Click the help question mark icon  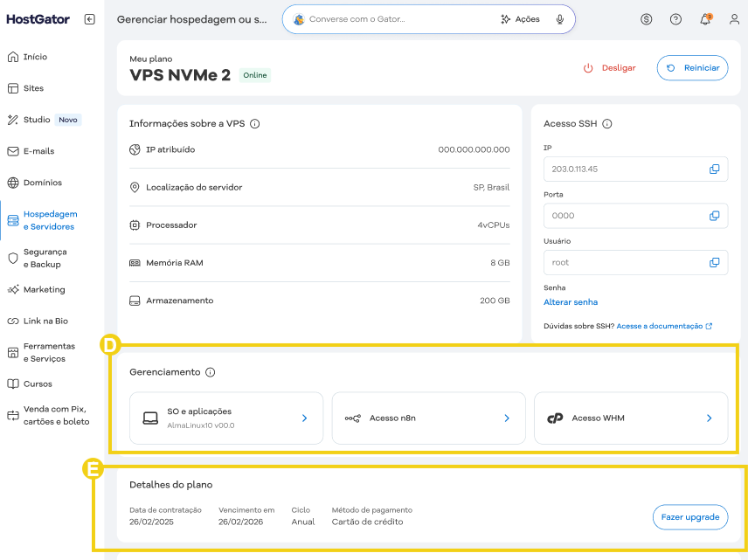click(675, 19)
